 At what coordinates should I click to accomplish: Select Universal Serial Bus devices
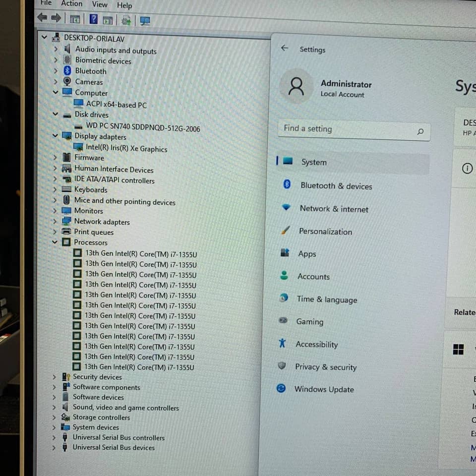click(x=114, y=447)
